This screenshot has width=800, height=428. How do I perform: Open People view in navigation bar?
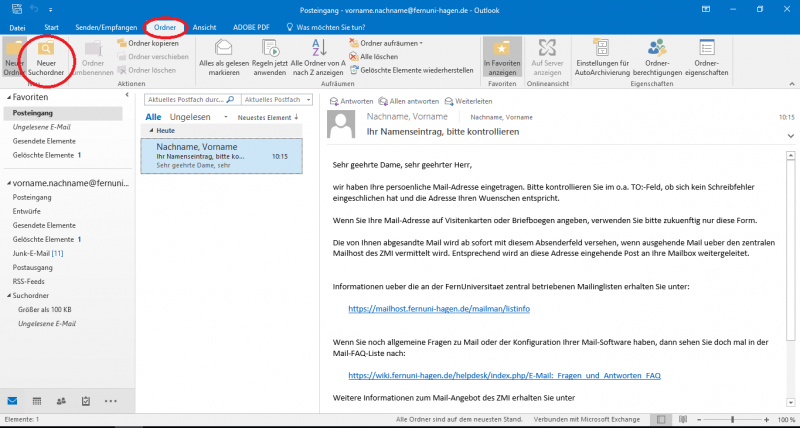point(61,401)
